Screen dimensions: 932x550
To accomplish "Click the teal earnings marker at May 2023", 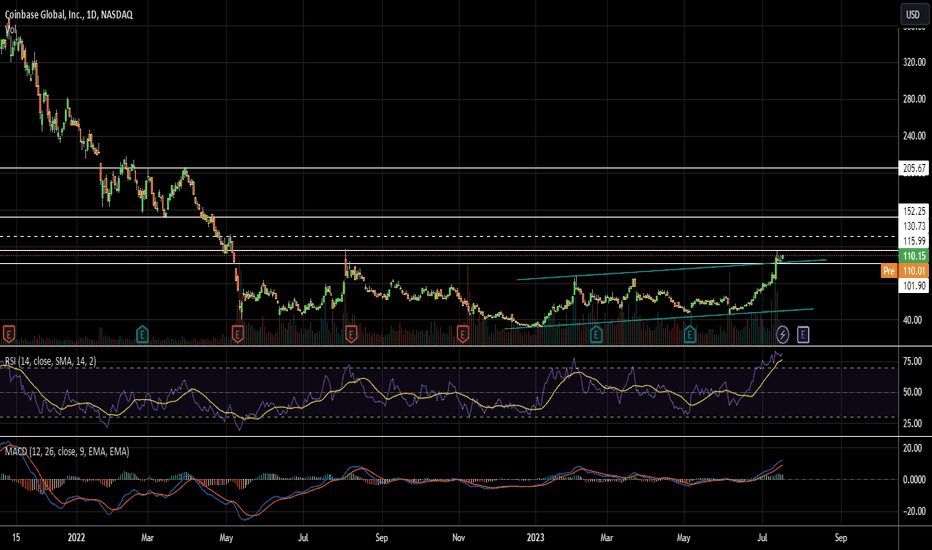I will [689, 334].
